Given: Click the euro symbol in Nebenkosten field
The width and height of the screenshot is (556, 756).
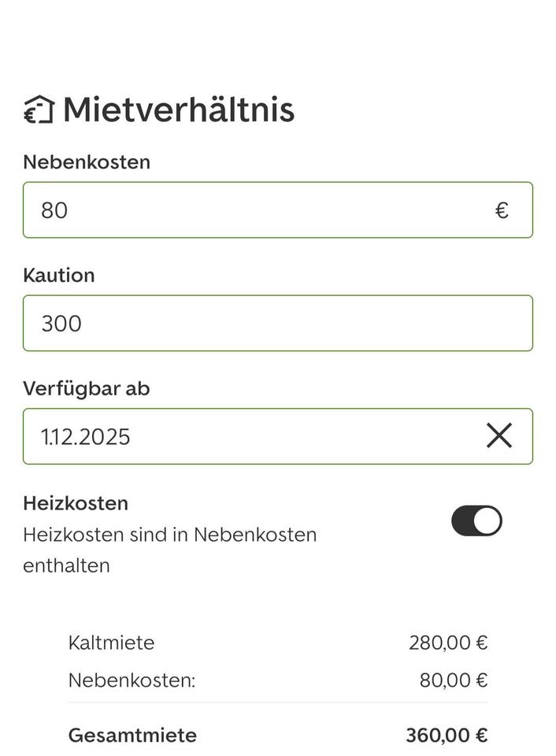Looking at the screenshot, I should click(502, 210).
